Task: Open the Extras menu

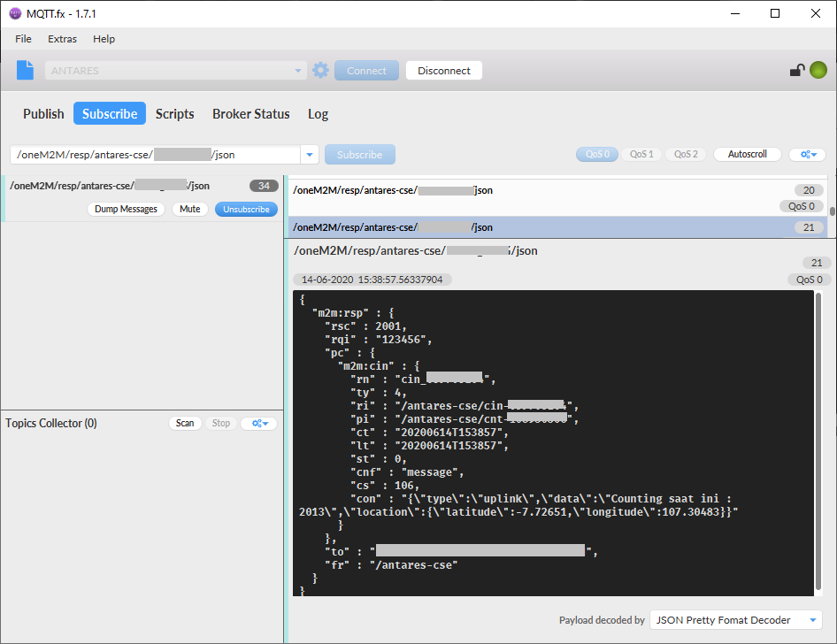Action: (x=62, y=39)
